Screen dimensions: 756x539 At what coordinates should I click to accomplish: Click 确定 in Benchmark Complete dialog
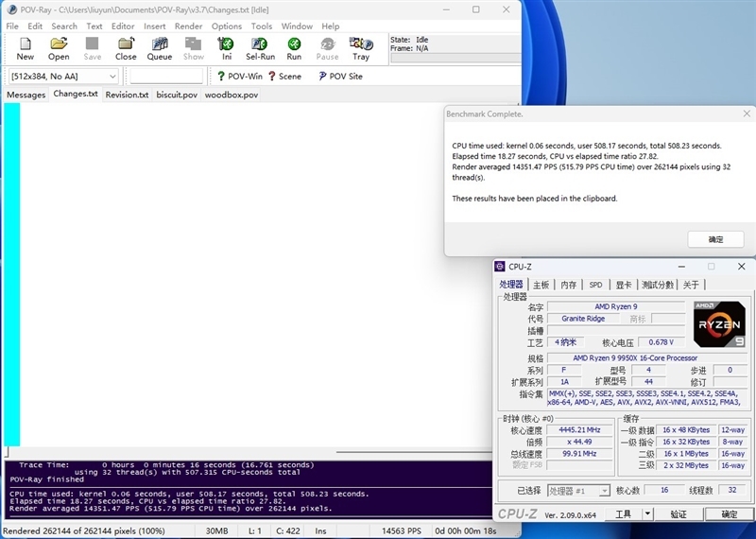(715, 238)
